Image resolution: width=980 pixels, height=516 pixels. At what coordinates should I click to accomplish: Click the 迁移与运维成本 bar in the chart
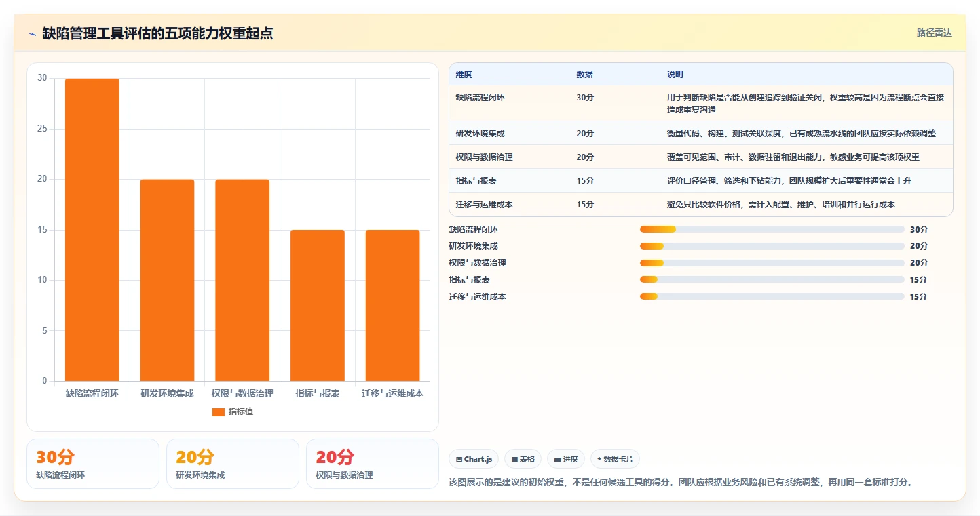coord(392,305)
